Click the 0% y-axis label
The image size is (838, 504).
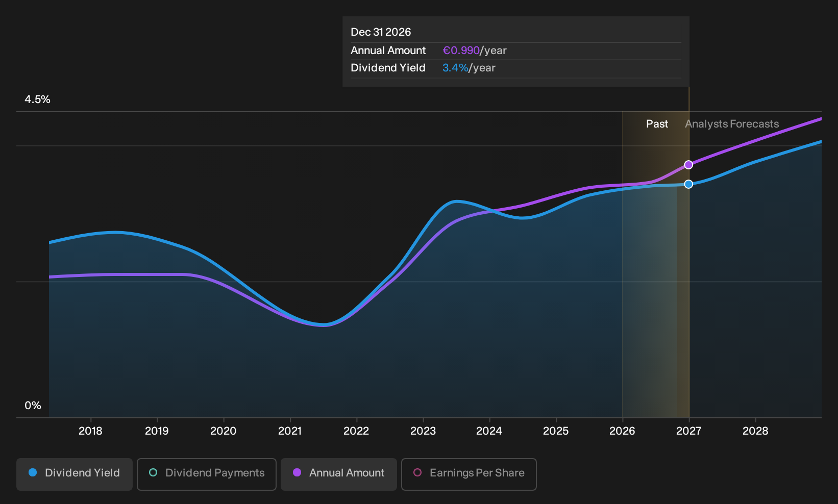(x=33, y=406)
